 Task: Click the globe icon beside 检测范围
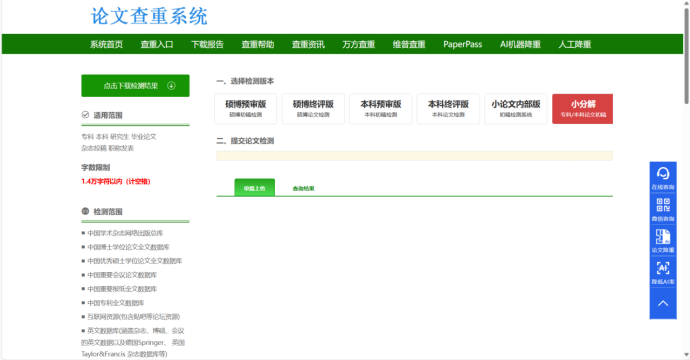85,211
